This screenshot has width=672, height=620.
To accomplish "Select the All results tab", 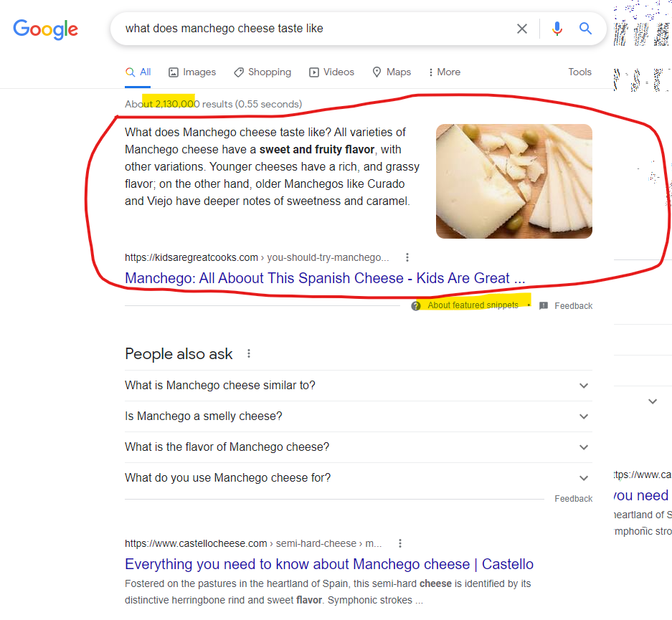I will pyautogui.click(x=138, y=72).
